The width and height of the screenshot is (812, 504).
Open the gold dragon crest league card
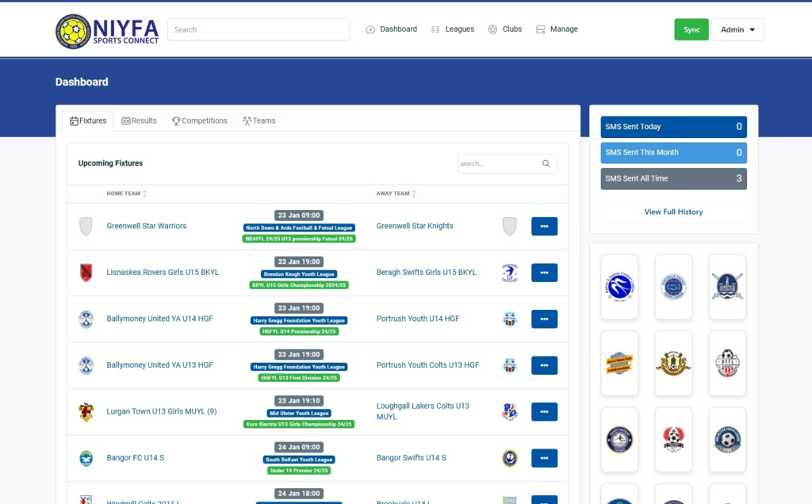673,363
